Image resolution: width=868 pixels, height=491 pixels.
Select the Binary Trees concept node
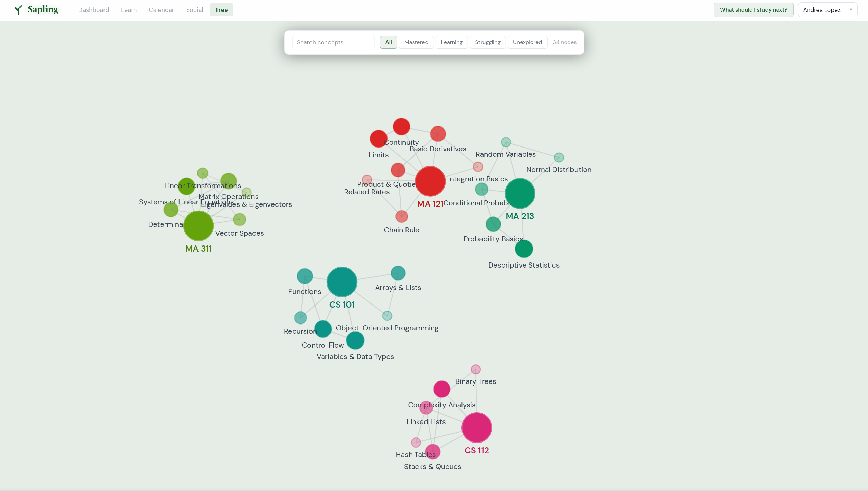[x=476, y=369]
